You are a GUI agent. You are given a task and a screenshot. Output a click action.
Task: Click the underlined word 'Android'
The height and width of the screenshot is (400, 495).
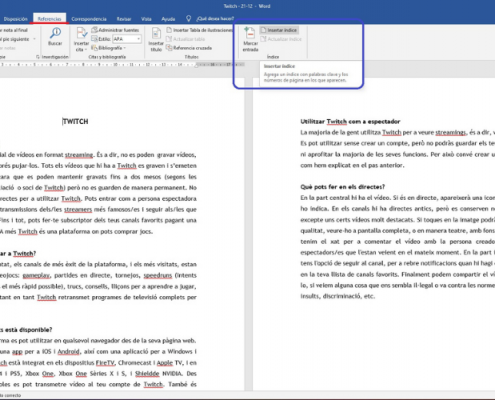68,352
